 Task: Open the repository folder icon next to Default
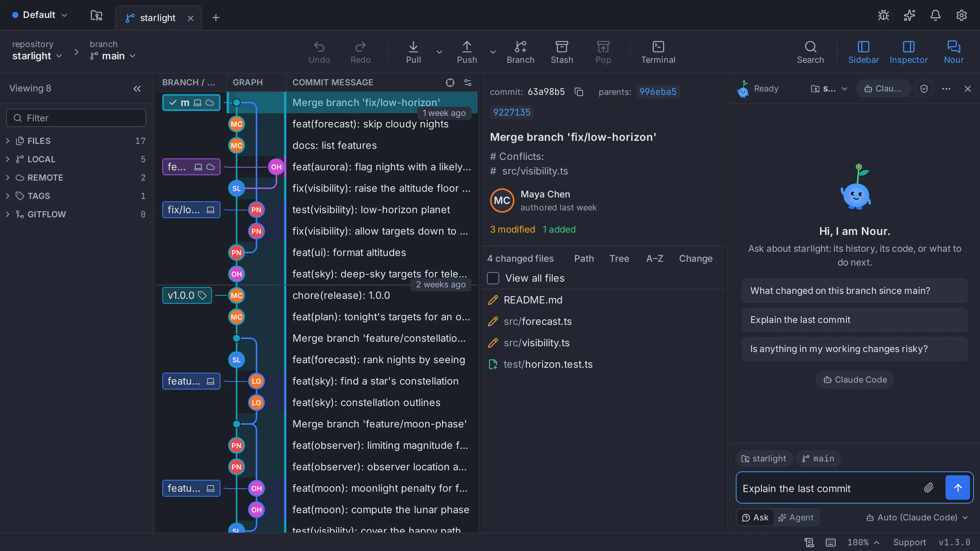click(96, 15)
